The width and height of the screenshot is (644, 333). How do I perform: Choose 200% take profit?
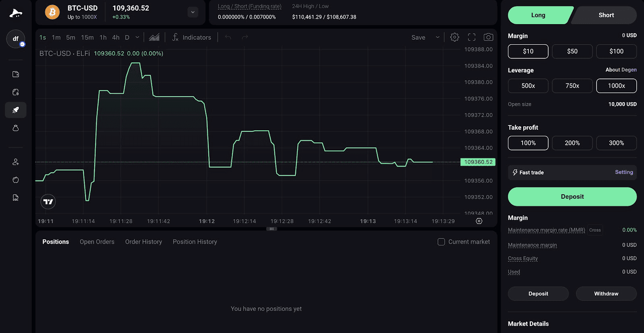[573, 143]
